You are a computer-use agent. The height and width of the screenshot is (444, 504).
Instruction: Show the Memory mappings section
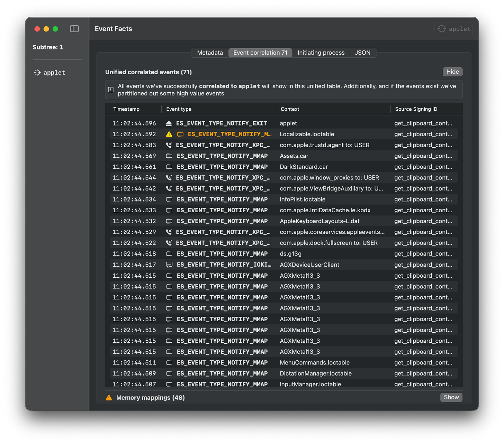[451, 397]
